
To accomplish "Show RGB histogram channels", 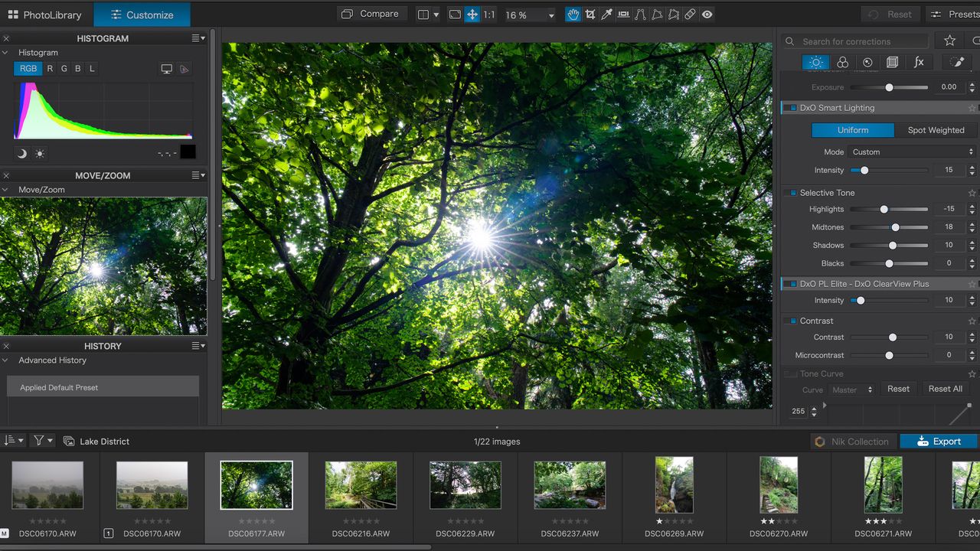I will pyautogui.click(x=28, y=69).
